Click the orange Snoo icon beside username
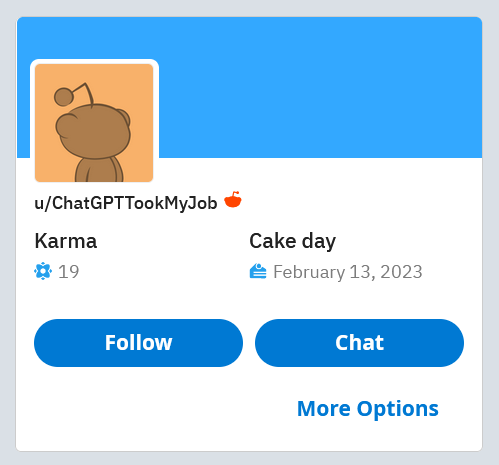 point(233,199)
